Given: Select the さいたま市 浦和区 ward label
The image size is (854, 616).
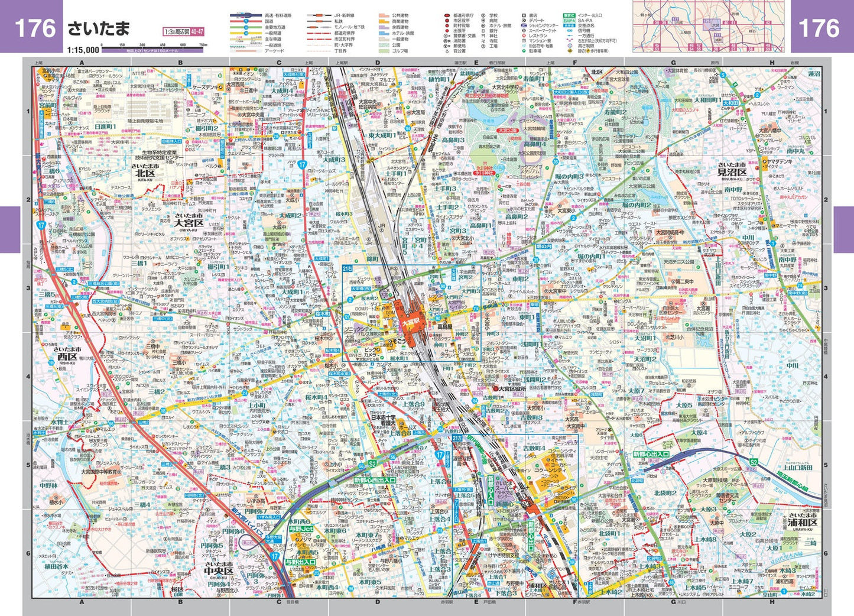Looking at the screenshot, I should coord(802,520).
